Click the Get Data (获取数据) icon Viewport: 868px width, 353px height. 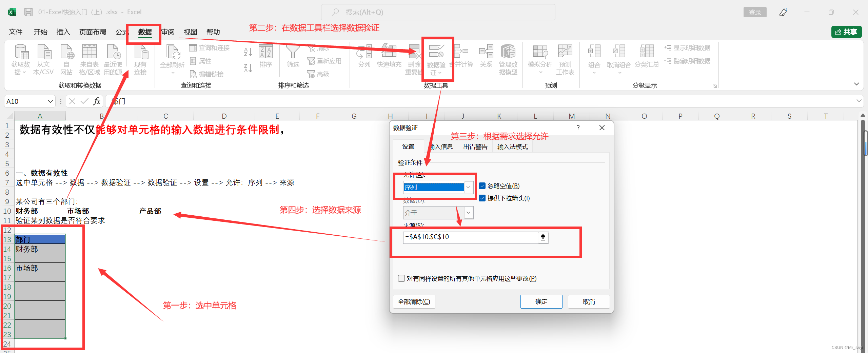(21, 59)
